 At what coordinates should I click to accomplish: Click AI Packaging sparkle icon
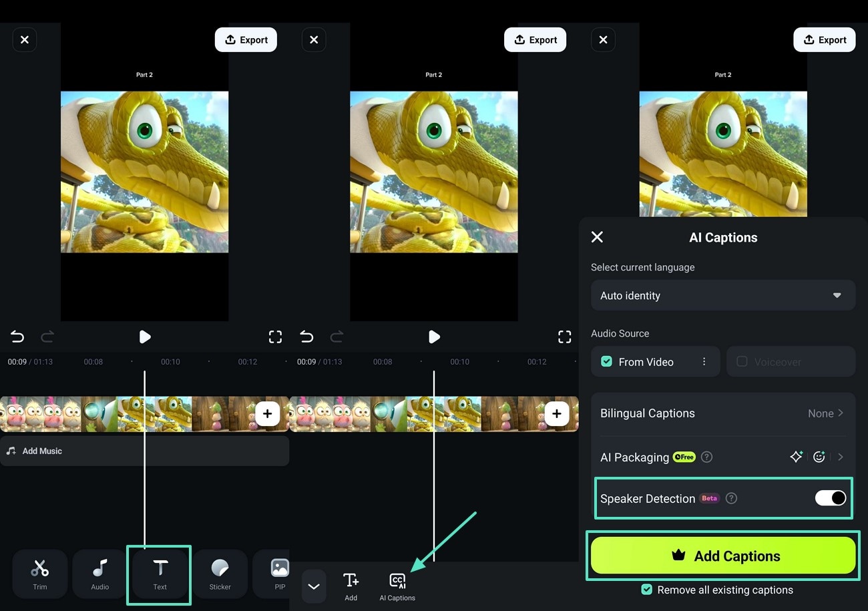[x=796, y=457]
